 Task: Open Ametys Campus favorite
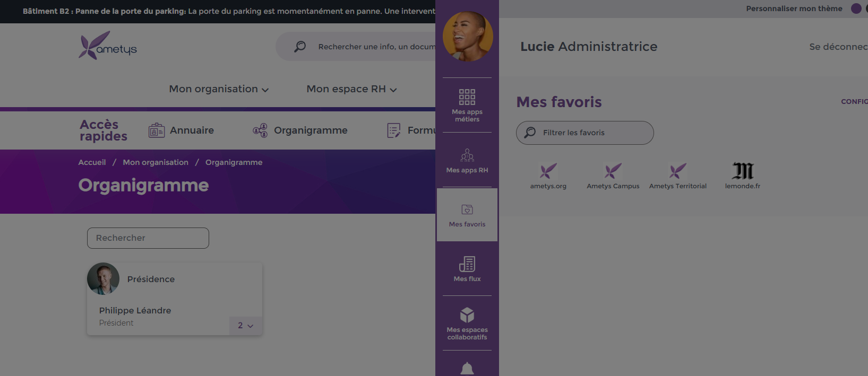click(x=613, y=176)
